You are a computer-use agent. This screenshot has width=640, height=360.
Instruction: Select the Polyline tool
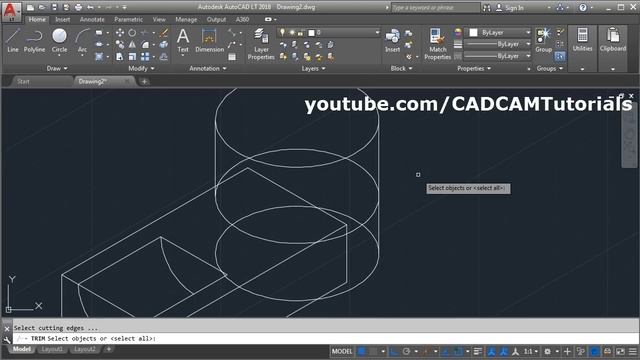point(34,40)
